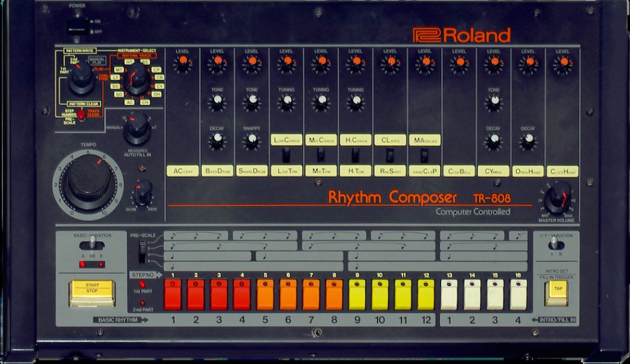
Task: Tap the Intro Set Fill In Trigger button
Action: point(558,291)
